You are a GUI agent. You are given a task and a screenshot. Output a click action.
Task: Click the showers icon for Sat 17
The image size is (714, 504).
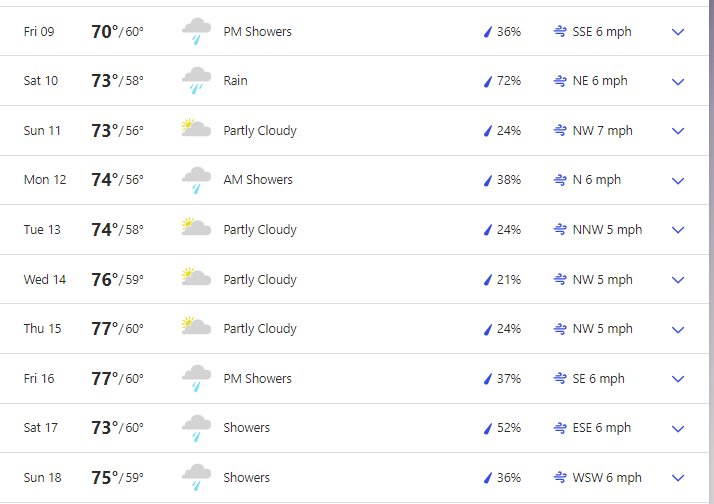pyautogui.click(x=196, y=428)
